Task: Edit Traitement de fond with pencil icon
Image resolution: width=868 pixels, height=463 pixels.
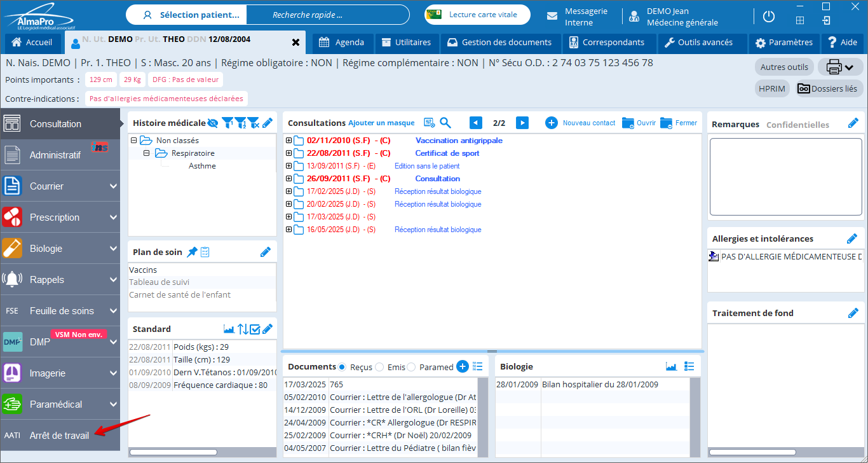Action: [853, 313]
